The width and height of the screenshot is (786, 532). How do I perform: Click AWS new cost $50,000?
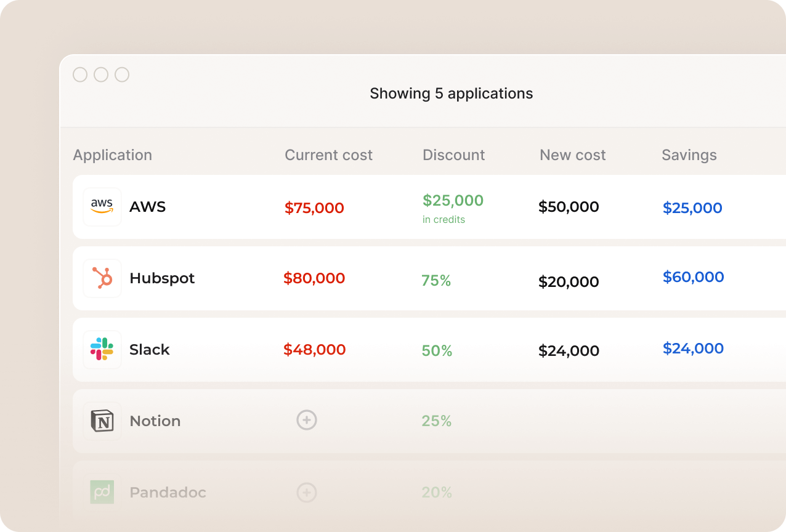pyautogui.click(x=569, y=207)
